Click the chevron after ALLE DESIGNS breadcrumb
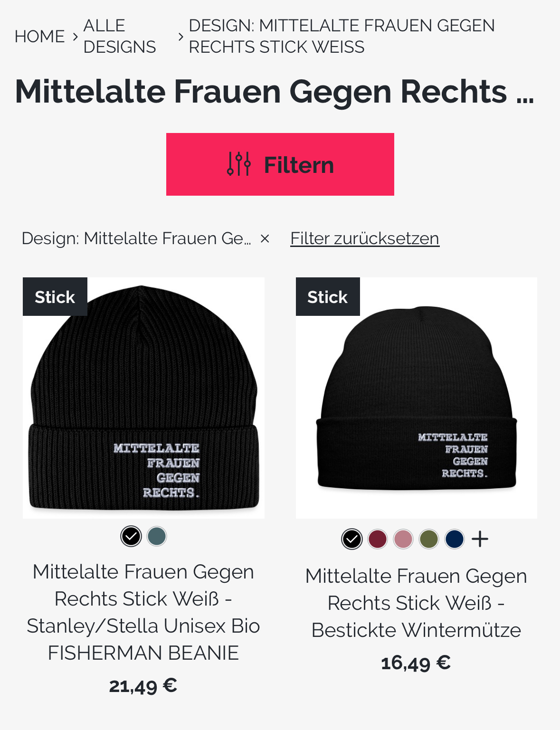The width and height of the screenshot is (560, 730). [x=180, y=36]
